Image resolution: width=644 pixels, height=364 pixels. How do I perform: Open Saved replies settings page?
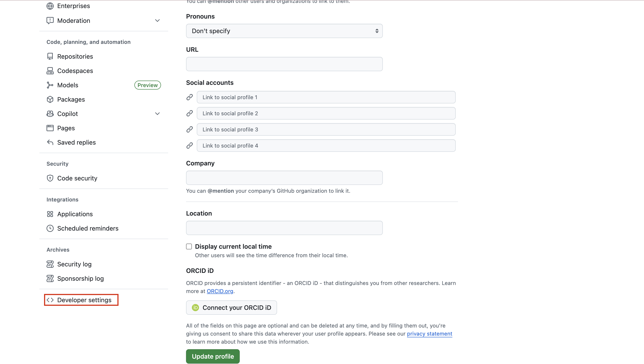point(76,142)
